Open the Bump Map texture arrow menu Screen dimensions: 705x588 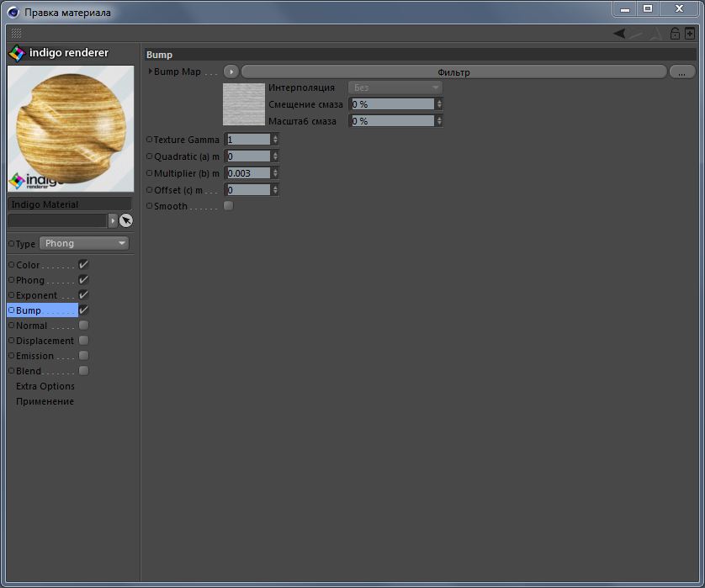click(x=231, y=72)
